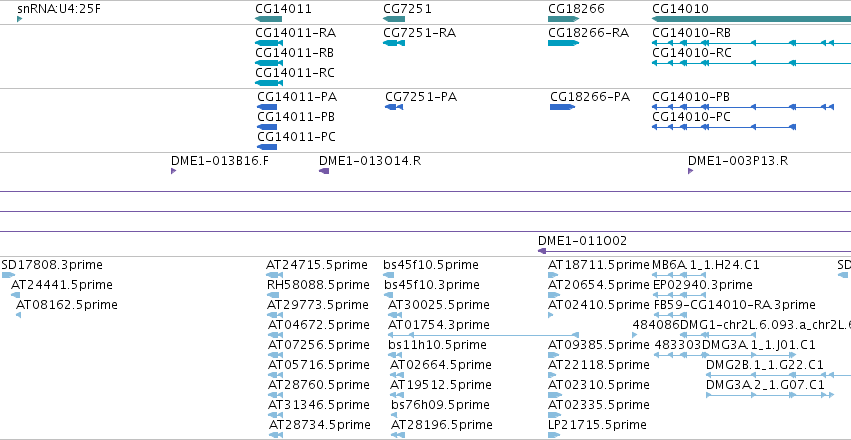Image resolution: width=851 pixels, height=440 pixels.
Task: Open the bs45f10.5prime EST label
Action: point(431,265)
